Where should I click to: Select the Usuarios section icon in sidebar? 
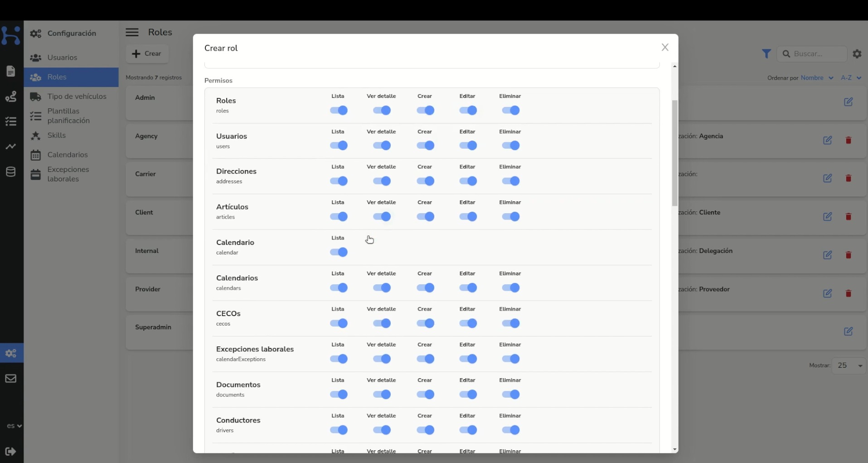click(35, 58)
